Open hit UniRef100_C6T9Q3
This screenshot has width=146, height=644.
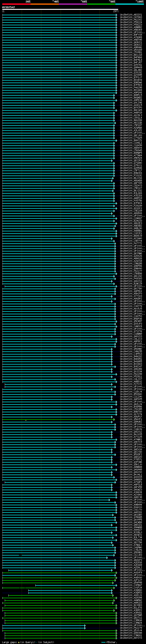coord(131,17)
